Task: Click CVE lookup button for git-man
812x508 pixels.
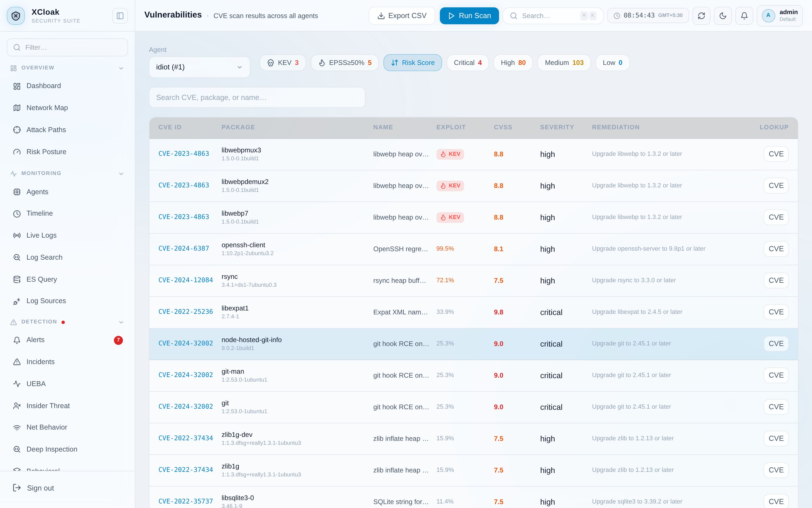Action: (776, 375)
